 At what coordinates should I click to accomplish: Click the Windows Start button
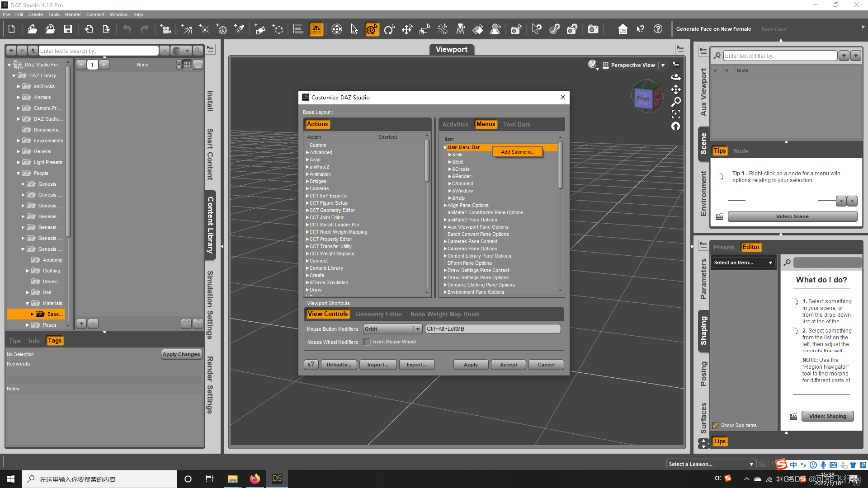pyautogui.click(x=11, y=479)
